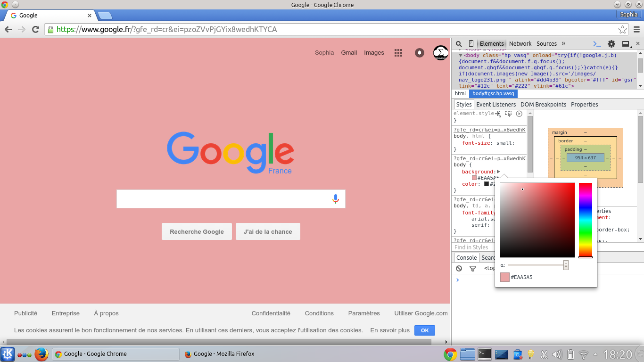Launch Firefox from the panel
Screen dimensions: 644x362
(41, 354)
